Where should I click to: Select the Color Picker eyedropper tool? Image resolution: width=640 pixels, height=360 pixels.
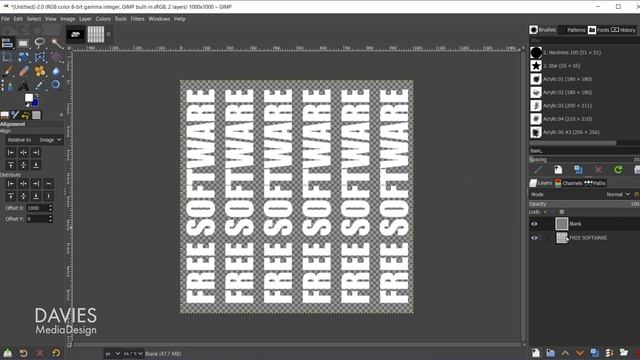click(40, 85)
